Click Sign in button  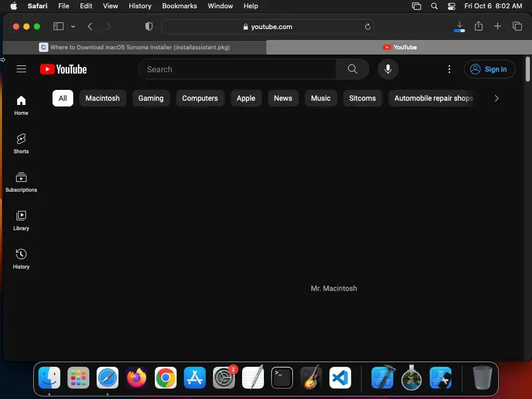click(x=489, y=69)
